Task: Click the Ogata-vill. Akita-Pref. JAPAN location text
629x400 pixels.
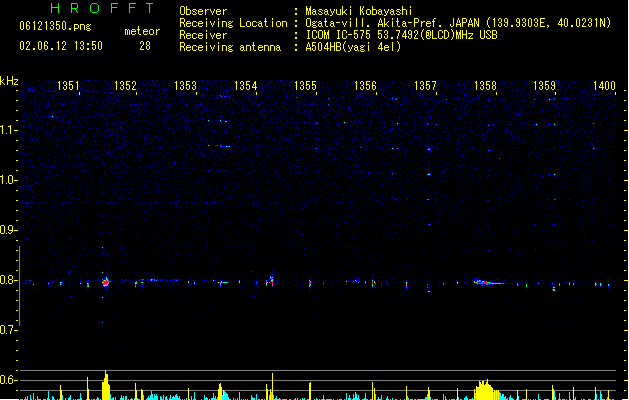Action: 458,23
